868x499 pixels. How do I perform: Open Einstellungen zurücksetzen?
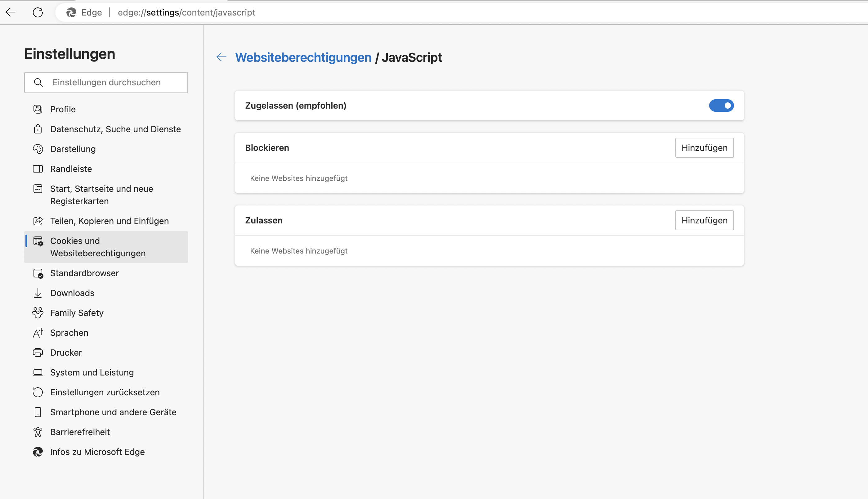(x=106, y=393)
